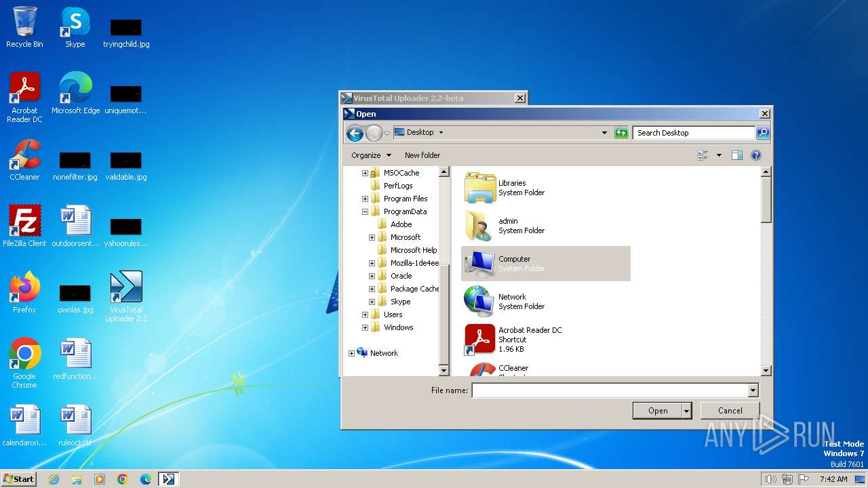Select the calendarori document on desktop
This screenshot has height=488, width=868.
24,426
